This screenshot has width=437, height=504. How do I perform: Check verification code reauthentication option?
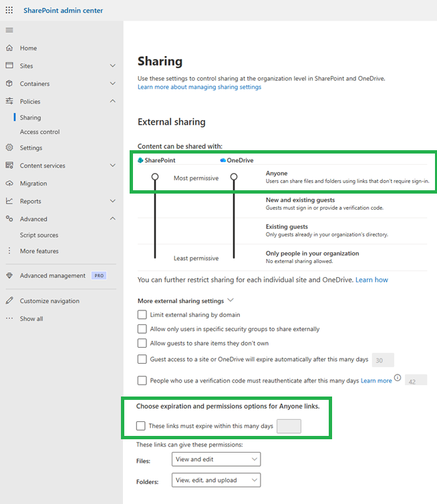point(142,381)
